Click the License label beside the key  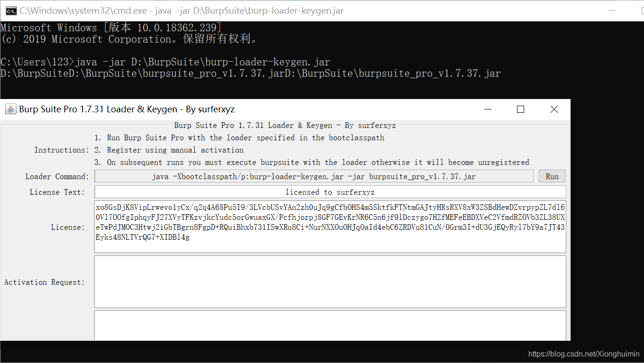(68, 227)
